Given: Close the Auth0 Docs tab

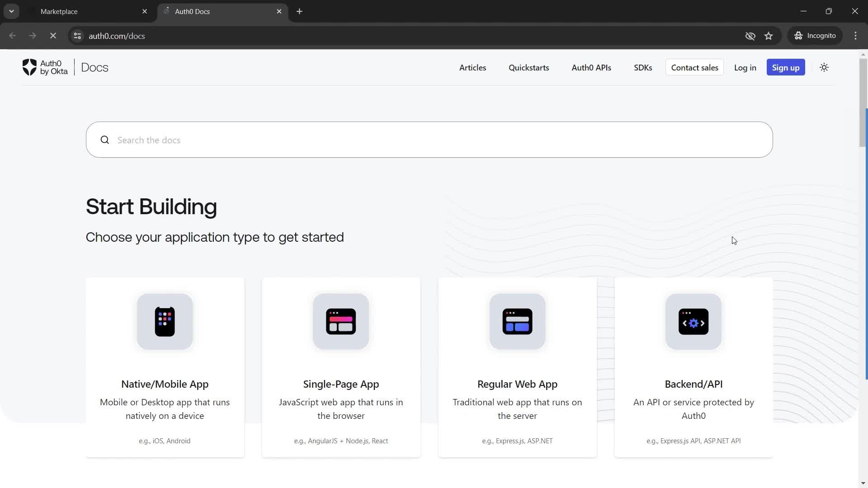Looking at the screenshot, I should point(279,11).
